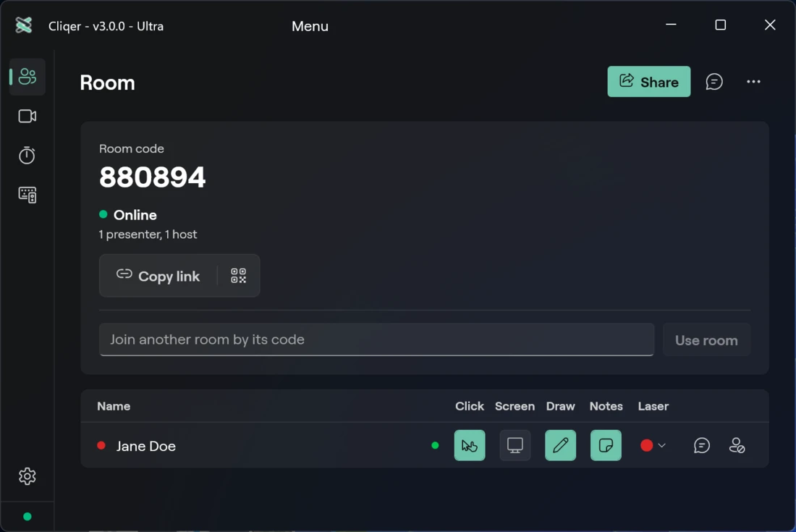Image resolution: width=796 pixels, height=532 pixels.
Task: Select the room code 880894 text
Action: (152, 177)
